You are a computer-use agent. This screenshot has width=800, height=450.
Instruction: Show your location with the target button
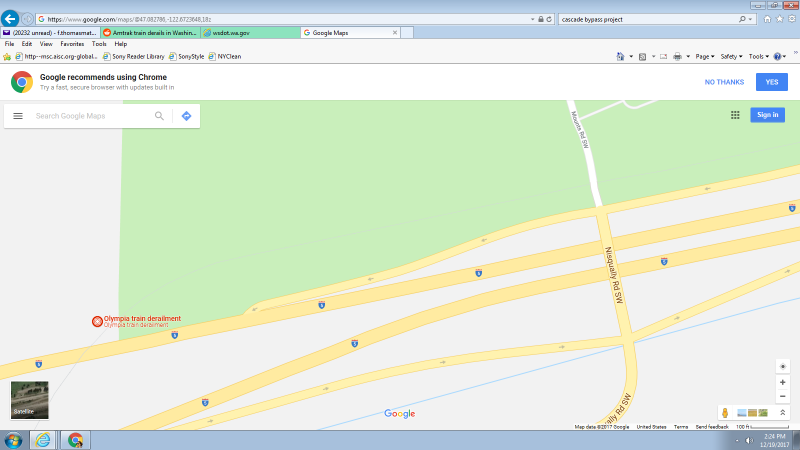(x=783, y=366)
